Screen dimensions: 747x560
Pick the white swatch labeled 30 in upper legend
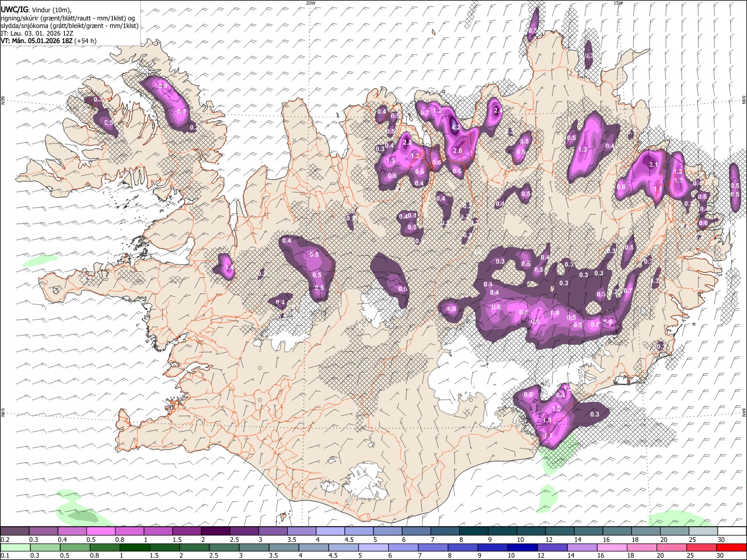(732, 531)
